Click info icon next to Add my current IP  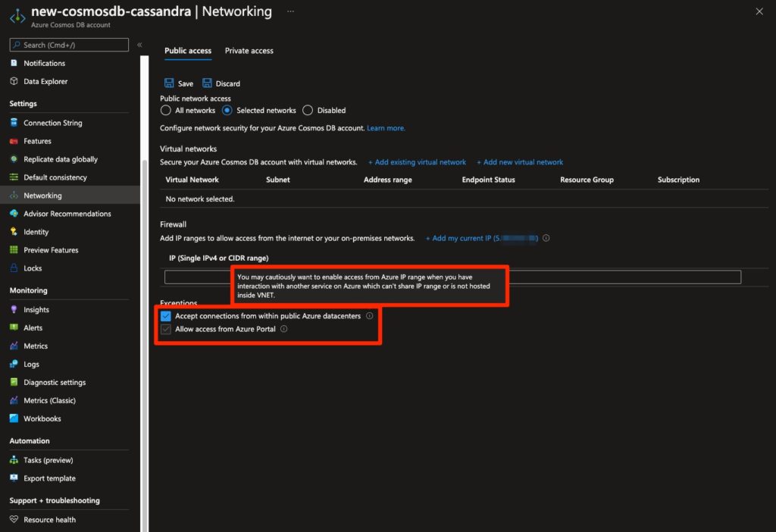pos(546,238)
